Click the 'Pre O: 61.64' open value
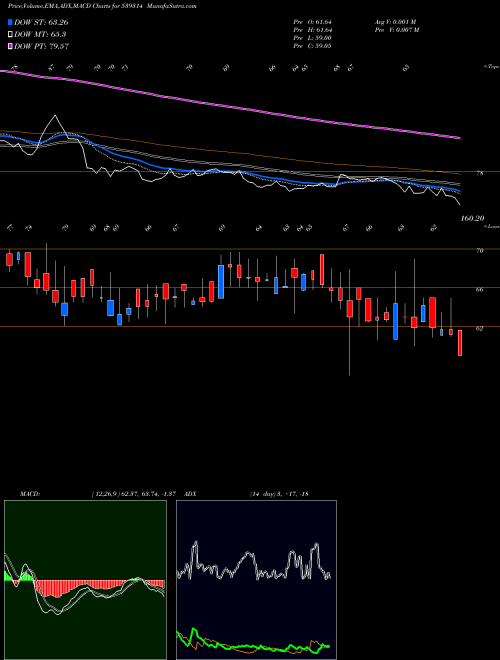Image resolution: width=500 pixels, height=660 pixels. coord(313,22)
